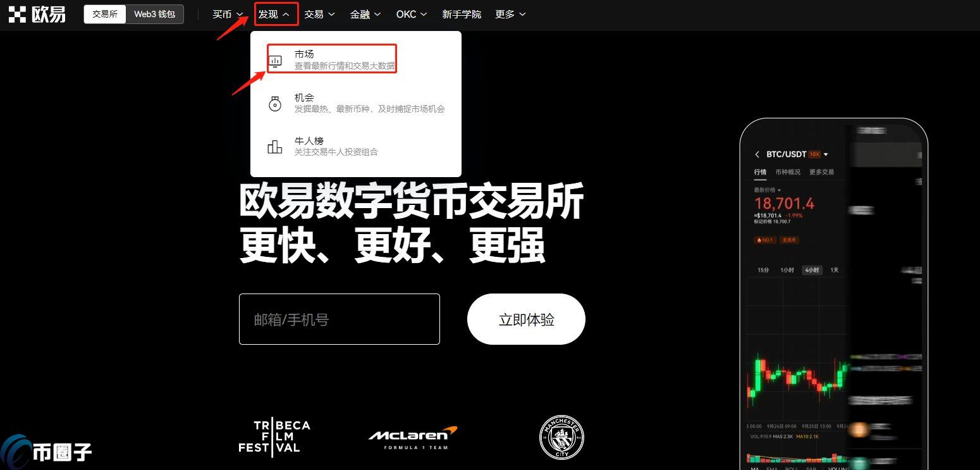Select the 市场 chart icon in dropdown
The image size is (980, 470).
pyautogui.click(x=275, y=59)
